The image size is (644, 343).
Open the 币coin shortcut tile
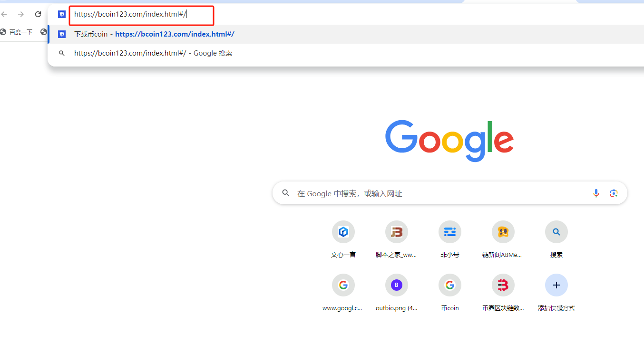click(449, 286)
